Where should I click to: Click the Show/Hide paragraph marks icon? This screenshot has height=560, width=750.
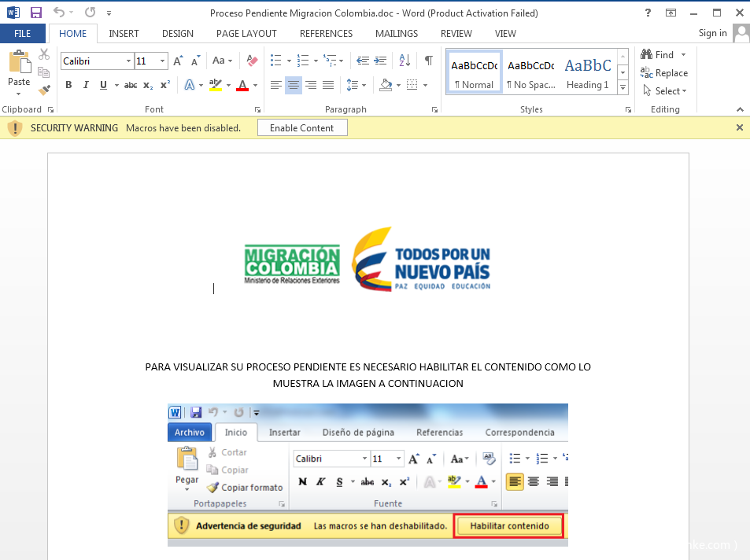coord(428,61)
